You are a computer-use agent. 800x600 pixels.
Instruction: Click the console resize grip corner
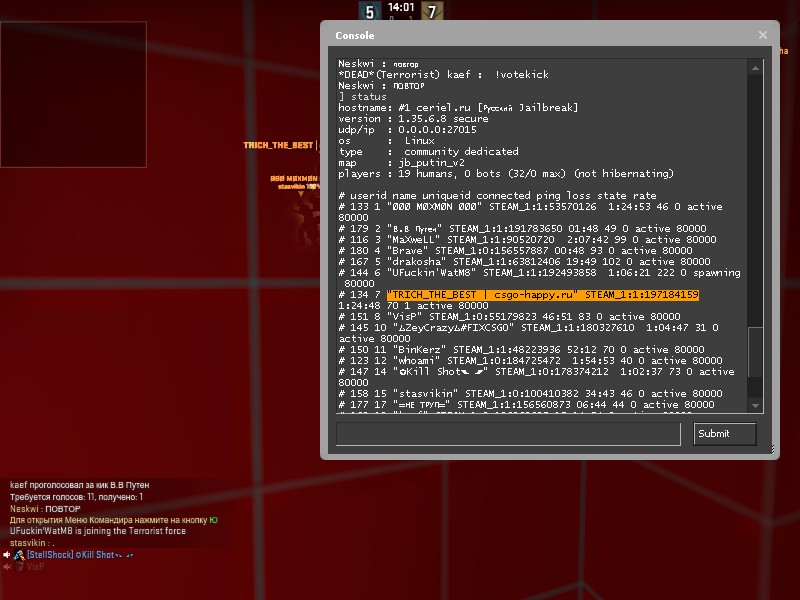[773, 453]
